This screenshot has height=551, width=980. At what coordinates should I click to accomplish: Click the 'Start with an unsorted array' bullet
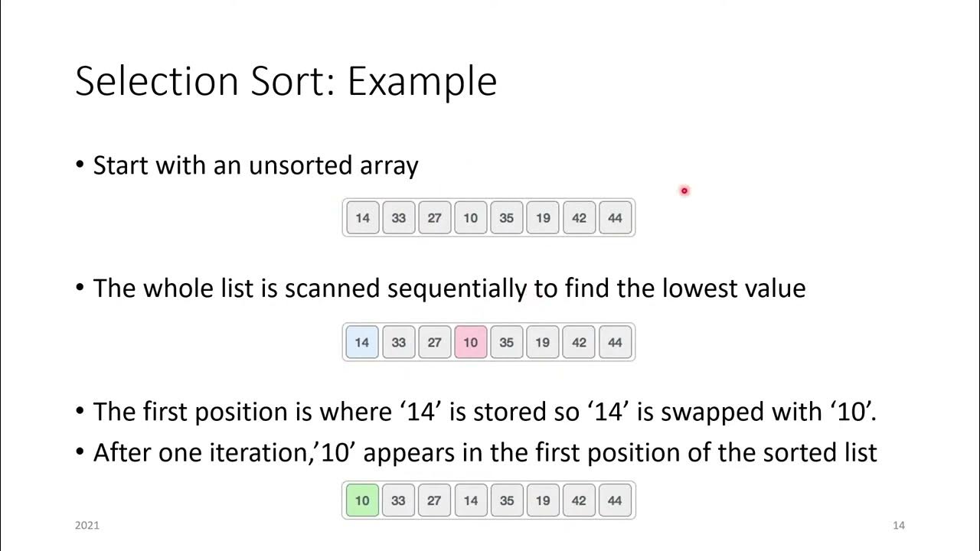[256, 165]
